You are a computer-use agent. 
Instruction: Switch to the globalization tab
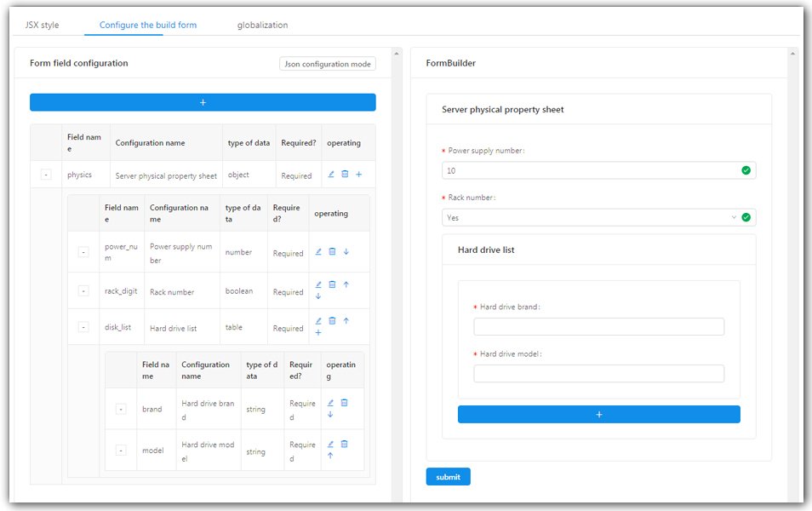[x=263, y=25]
